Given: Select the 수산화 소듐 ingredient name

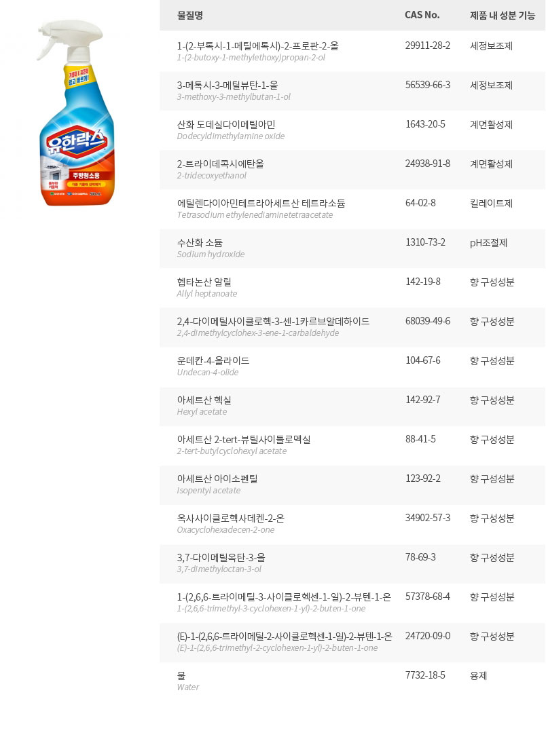Looking at the screenshot, I should (200, 242).
